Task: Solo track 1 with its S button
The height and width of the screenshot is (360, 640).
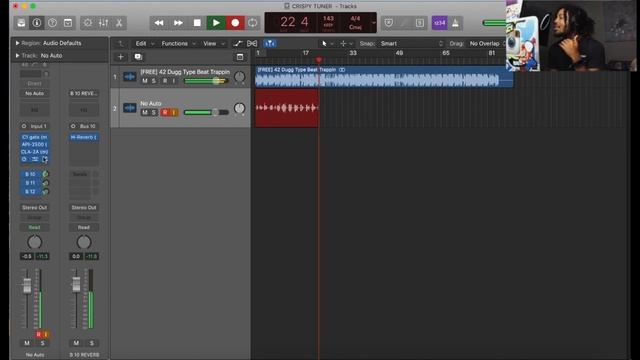Action: point(154,81)
